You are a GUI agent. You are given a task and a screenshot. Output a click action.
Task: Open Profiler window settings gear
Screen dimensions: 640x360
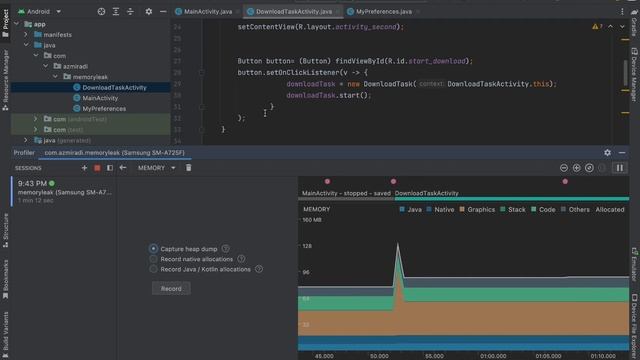[x=607, y=152]
